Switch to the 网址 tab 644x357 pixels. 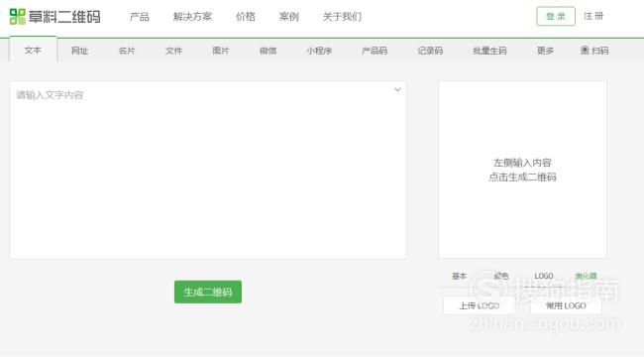[x=79, y=51]
